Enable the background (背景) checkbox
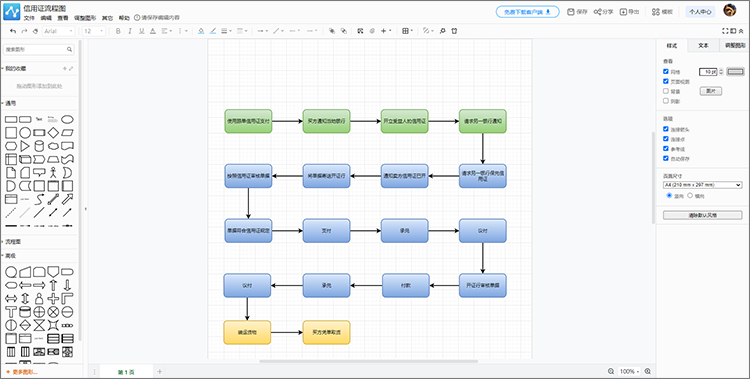750x379 pixels. coord(666,91)
